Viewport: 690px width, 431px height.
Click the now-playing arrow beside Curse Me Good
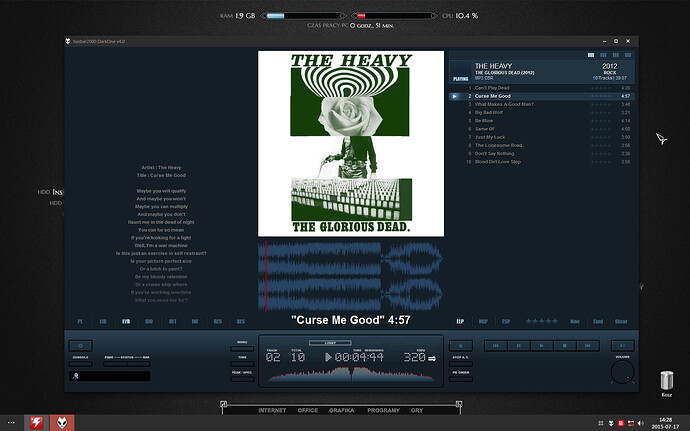pyautogui.click(x=455, y=96)
